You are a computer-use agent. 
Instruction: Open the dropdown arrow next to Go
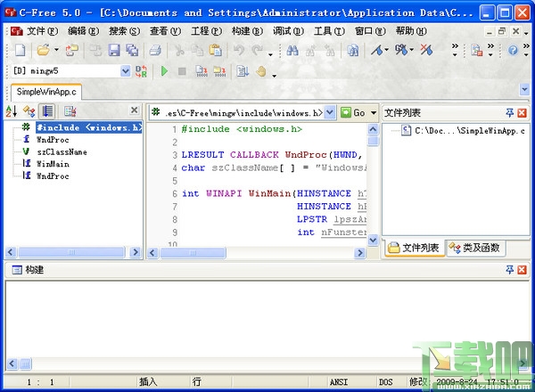(374, 112)
